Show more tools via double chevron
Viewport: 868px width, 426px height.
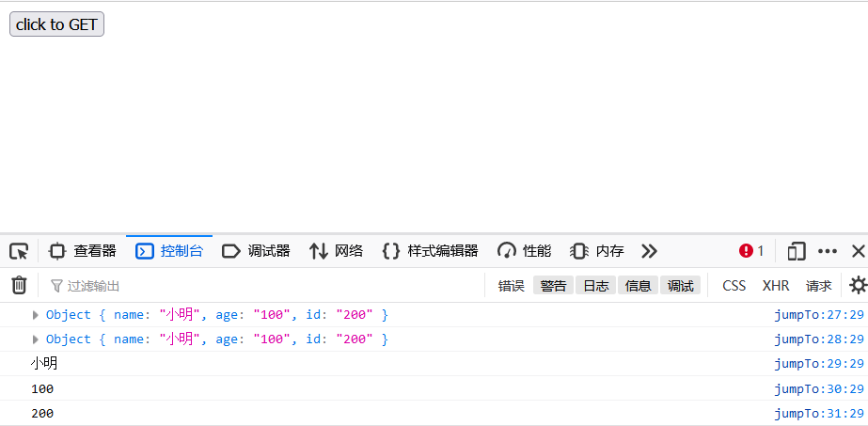click(x=649, y=252)
